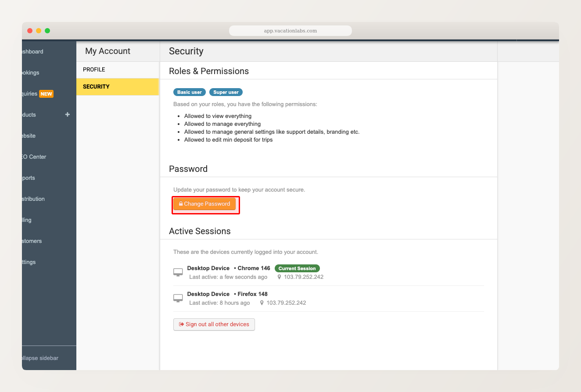
Task: Select the SECURITY tab
Action: point(96,86)
